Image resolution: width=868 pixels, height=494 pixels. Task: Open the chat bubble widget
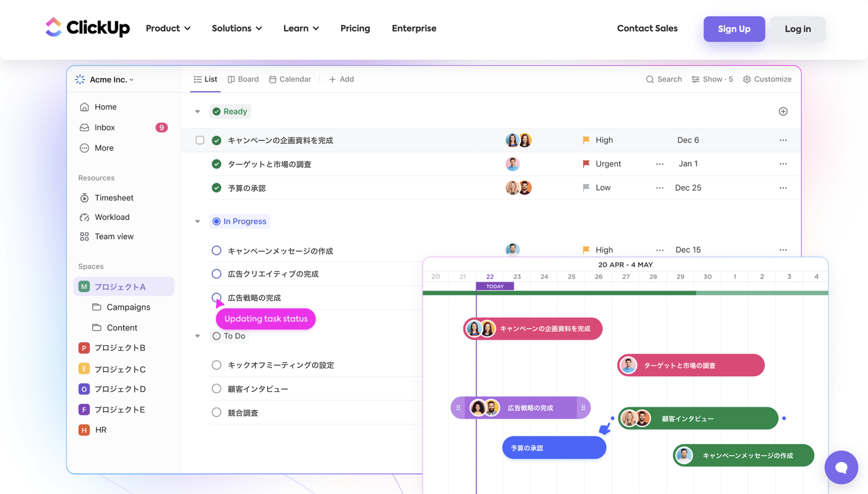tap(841, 468)
